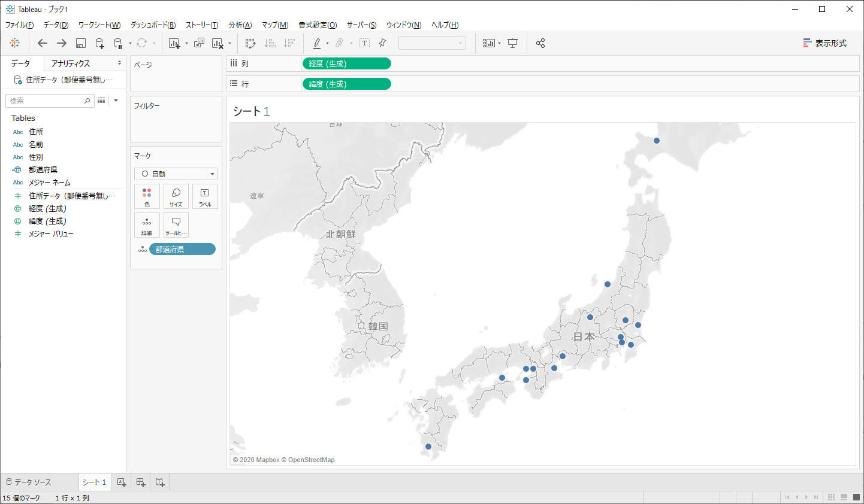Click the undo back arrow in toolbar
Screen dimensions: 864x504
tap(42, 43)
